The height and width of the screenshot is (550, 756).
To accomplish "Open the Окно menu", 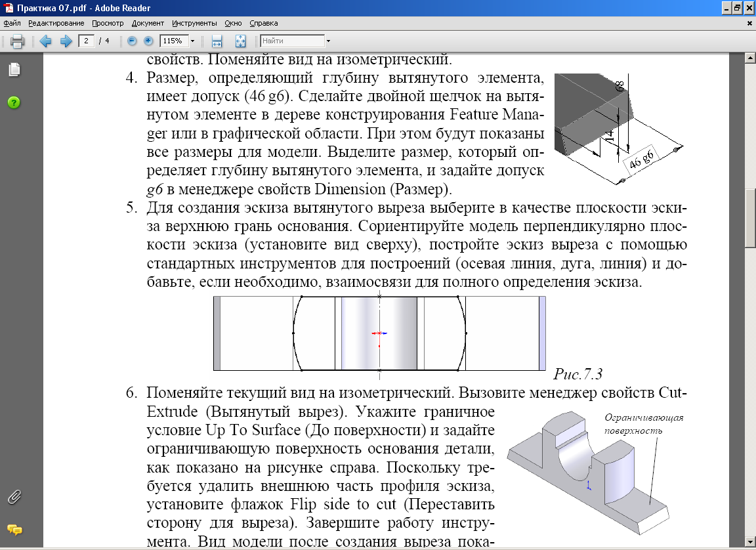I will [x=233, y=23].
